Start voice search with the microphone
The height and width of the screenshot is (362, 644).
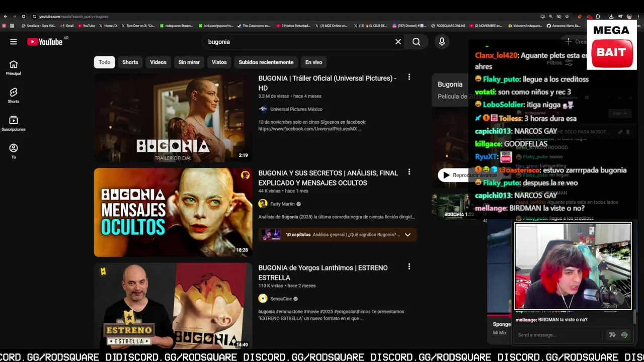(x=442, y=42)
